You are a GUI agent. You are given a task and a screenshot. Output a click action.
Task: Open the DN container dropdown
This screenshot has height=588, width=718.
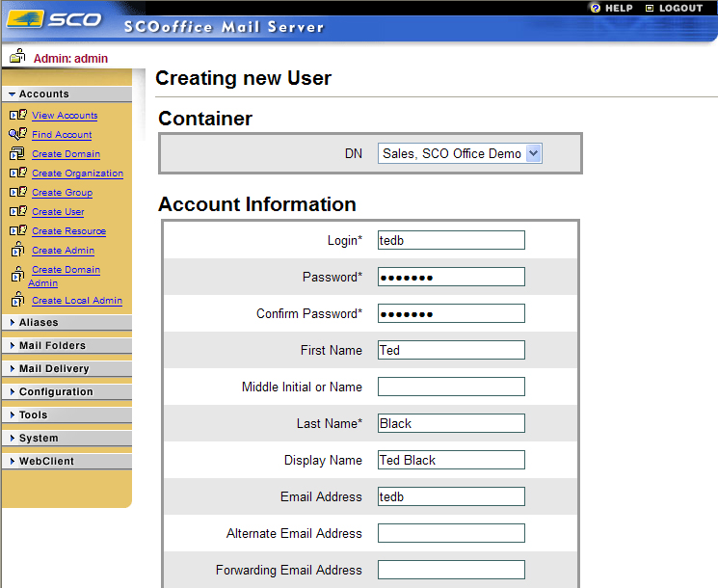coord(534,153)
